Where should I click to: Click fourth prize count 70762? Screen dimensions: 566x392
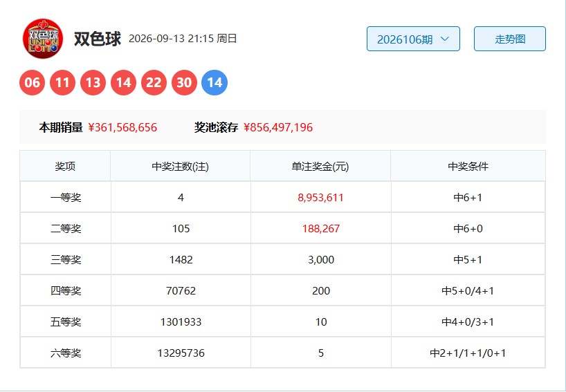(x=181, y=290)
